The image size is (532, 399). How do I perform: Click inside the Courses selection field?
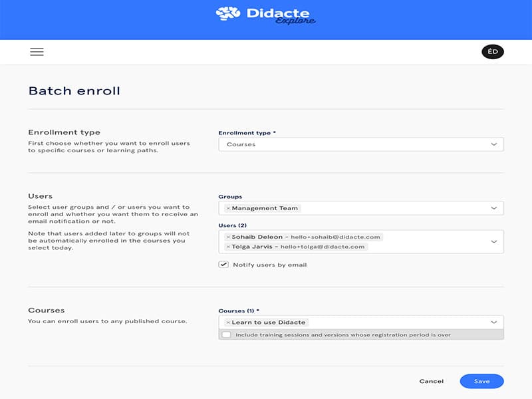pos(361,322)
